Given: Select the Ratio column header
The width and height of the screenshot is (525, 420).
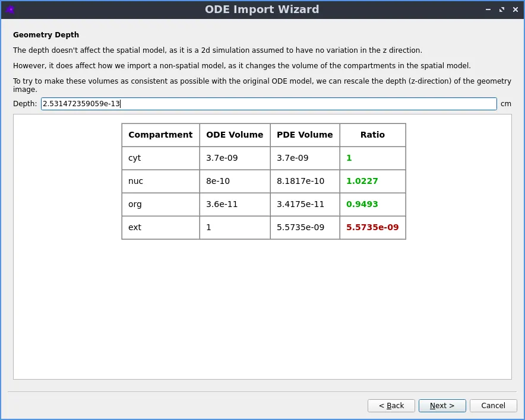Looking at the screenshot, I should (372, 135).
